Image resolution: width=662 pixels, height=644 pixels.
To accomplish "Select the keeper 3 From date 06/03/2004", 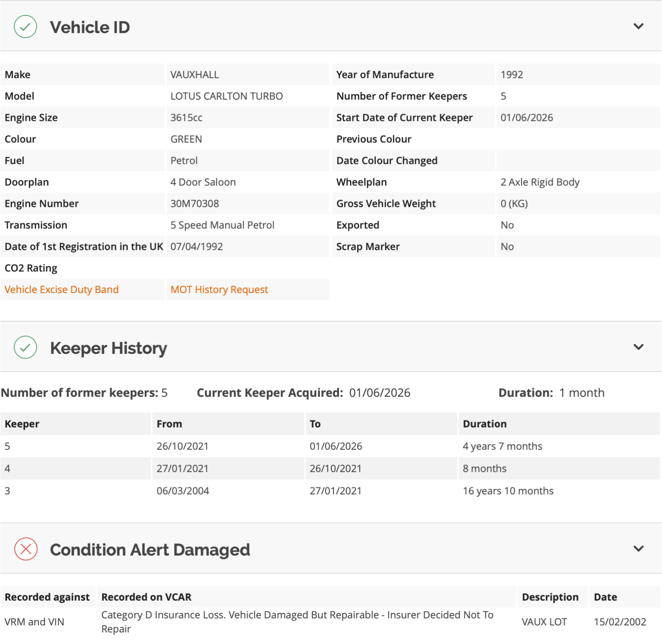I will pyautogui.click(x=183, y=491).
